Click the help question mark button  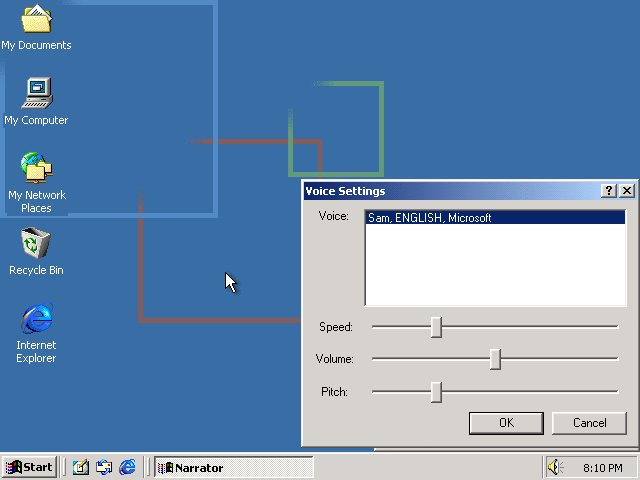(x=609, y=191)
